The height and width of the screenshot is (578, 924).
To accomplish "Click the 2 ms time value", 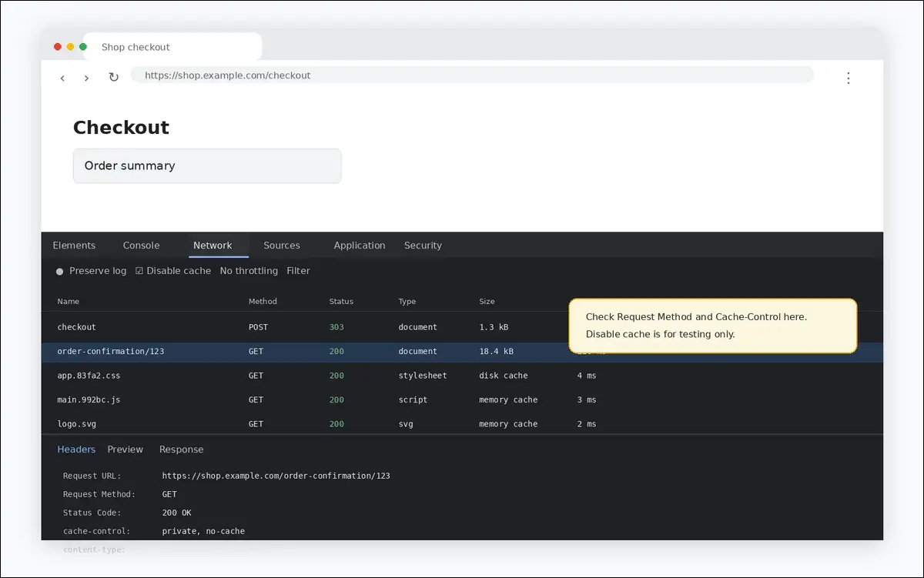I will tap(587, 424).
